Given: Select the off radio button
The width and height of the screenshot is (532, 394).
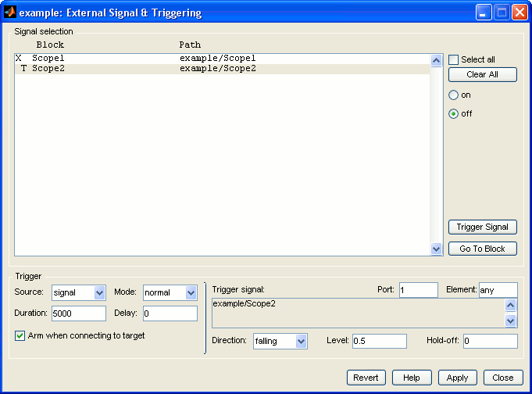Looking at the screenshot, I should tap(453, 113).
